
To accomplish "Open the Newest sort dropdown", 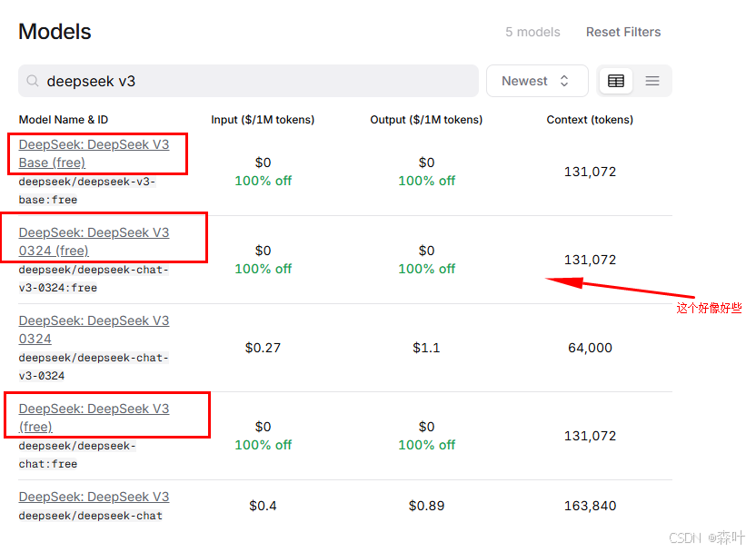I will 537,81.
